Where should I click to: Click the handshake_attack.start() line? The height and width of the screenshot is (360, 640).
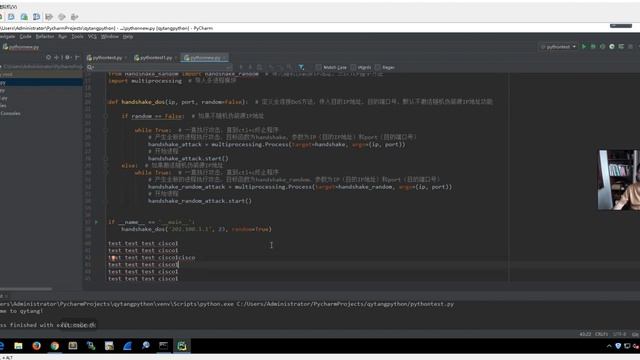(188, 158)
